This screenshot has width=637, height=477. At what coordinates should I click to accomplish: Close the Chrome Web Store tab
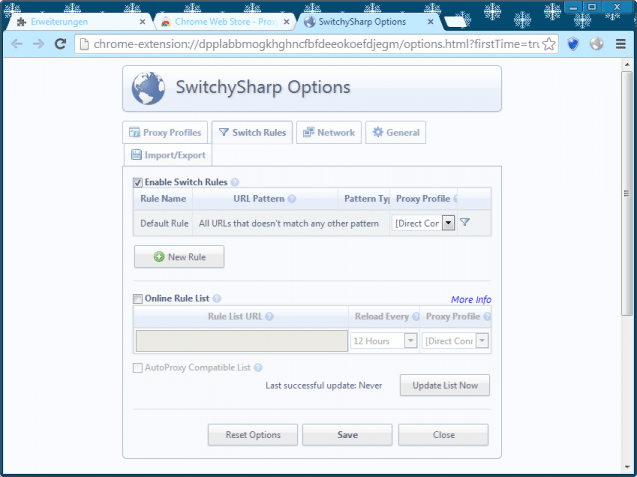[286, 22]
